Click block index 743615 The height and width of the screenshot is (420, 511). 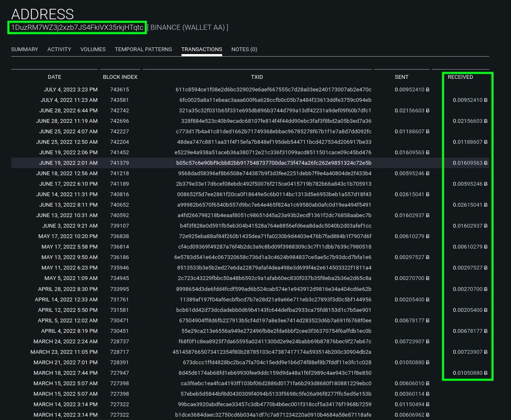click(119, 89)
